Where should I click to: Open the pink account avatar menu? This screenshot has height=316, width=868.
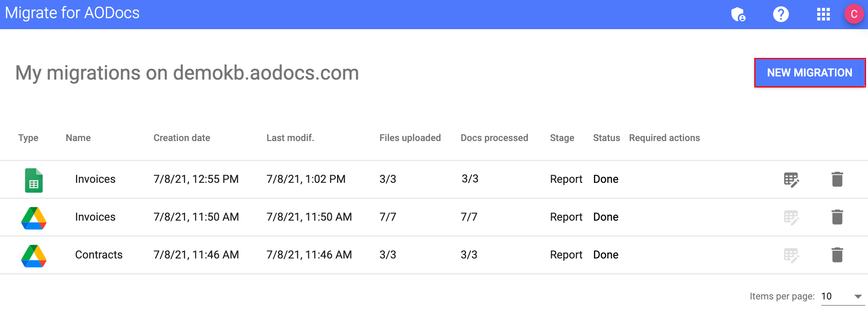854,14
